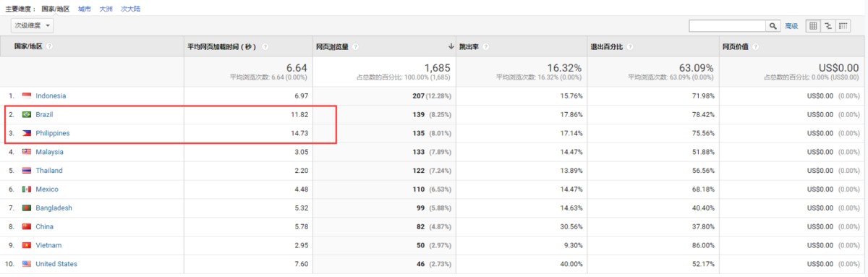Image resolution: width=868 pixels, height=277 pixels.
Task: Switch primary dimension to 次大陆
Action: click(x=130, y=9)
